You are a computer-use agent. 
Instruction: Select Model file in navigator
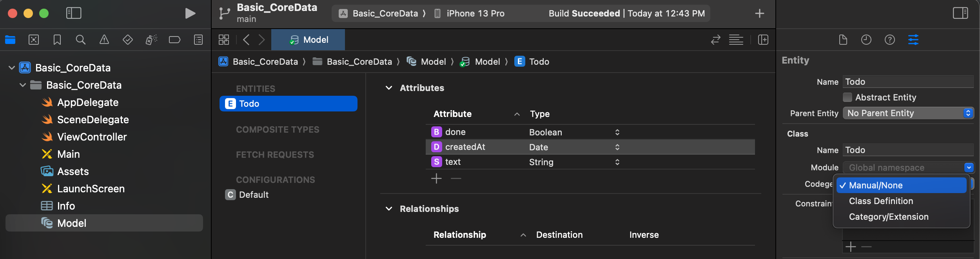pyautogui.click(x=104, y=223)
